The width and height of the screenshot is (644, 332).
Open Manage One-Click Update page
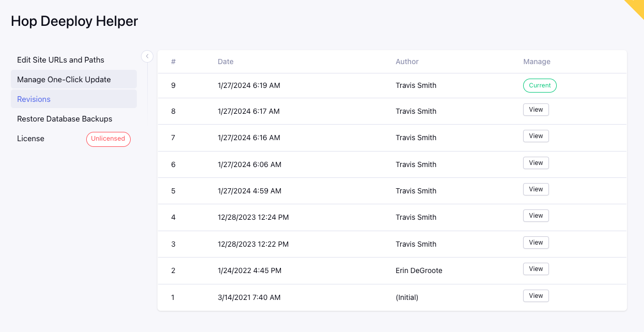[64, 80]
